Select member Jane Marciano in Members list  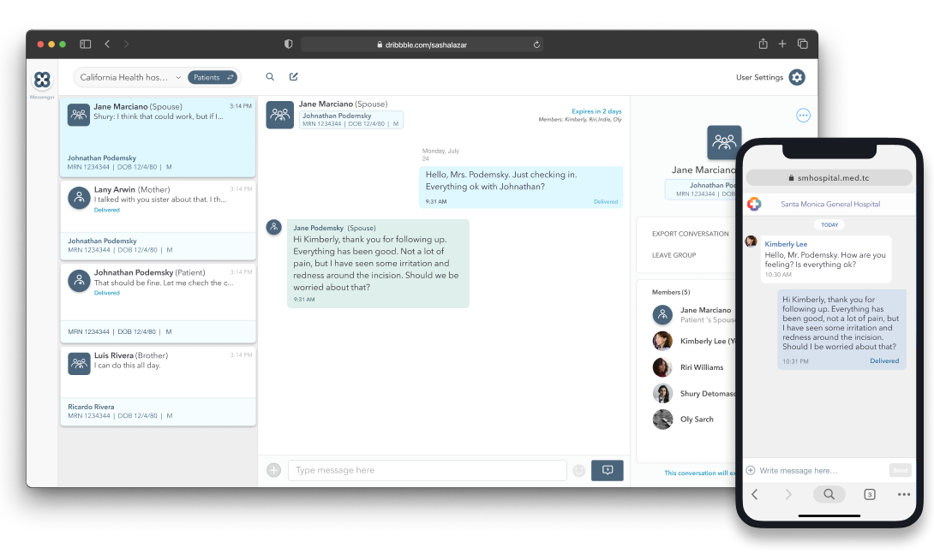click(695, 315)
